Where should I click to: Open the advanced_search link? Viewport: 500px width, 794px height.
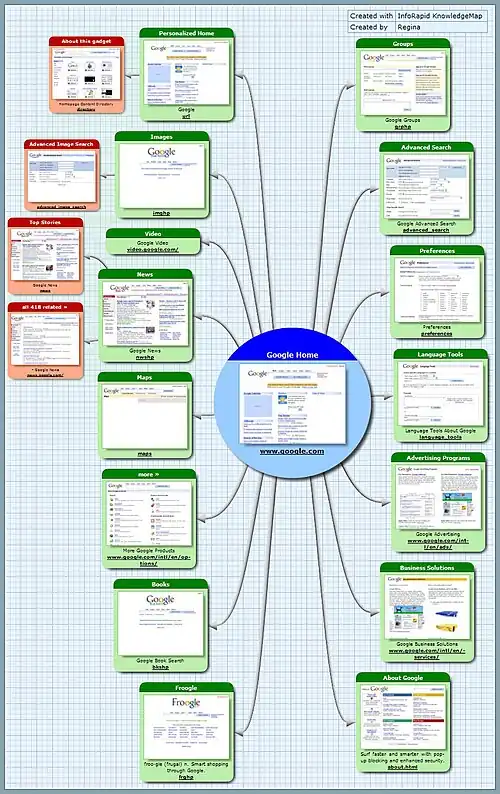tap(426, 230)
